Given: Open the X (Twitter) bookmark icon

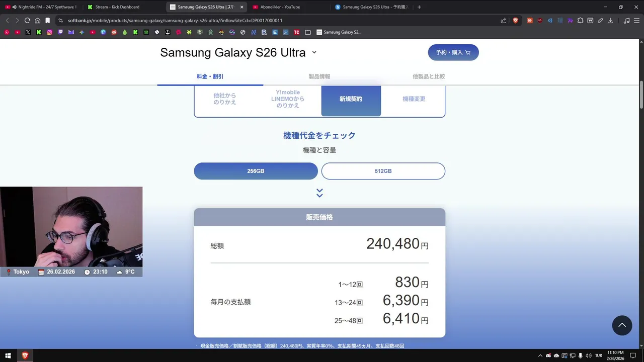Looking at the screenshot, I should pyautogui.click(x=28, y=32).
